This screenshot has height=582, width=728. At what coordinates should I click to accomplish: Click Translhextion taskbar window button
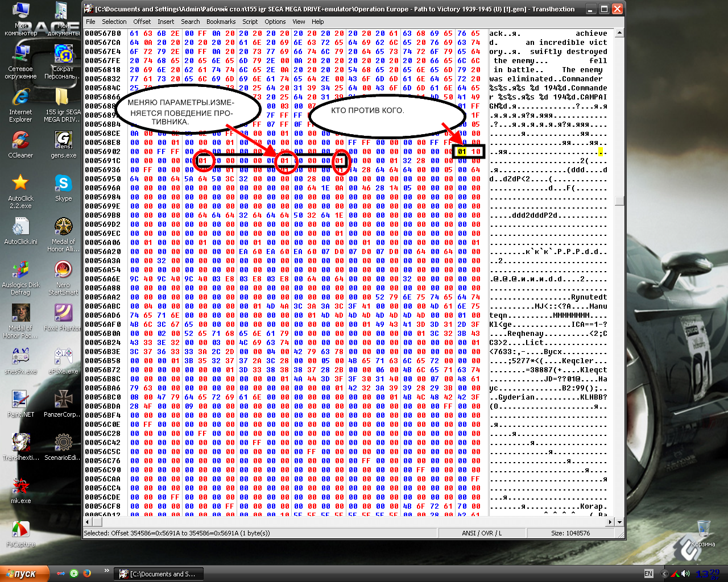158,574
